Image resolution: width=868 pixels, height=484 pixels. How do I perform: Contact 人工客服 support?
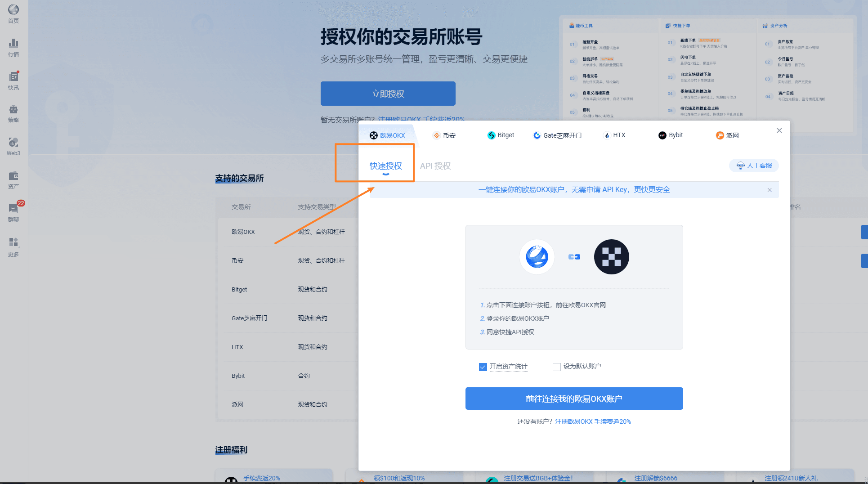pos(754,166)
